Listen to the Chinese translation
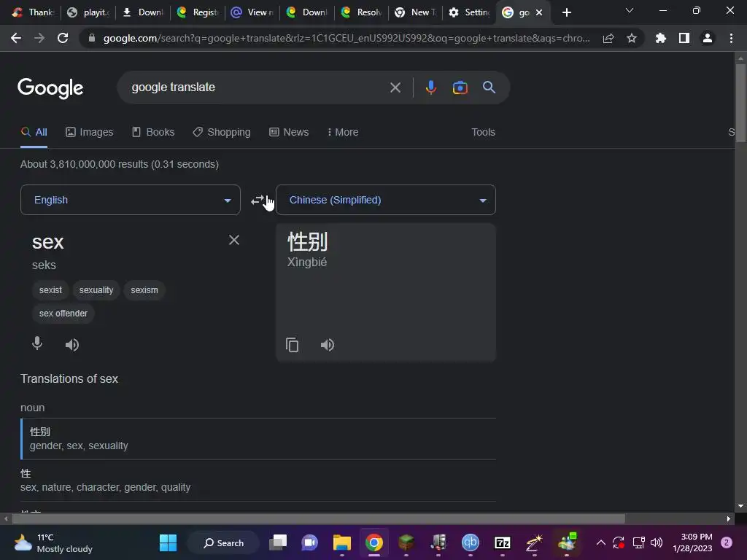This screenshot has height=560, width=747. pos(328,344)
